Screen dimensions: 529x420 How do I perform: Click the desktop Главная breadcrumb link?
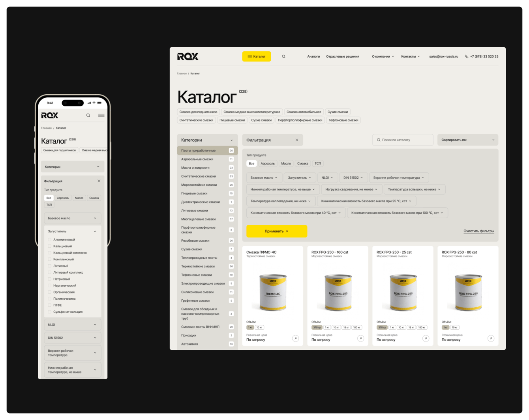tap(182, 73)
